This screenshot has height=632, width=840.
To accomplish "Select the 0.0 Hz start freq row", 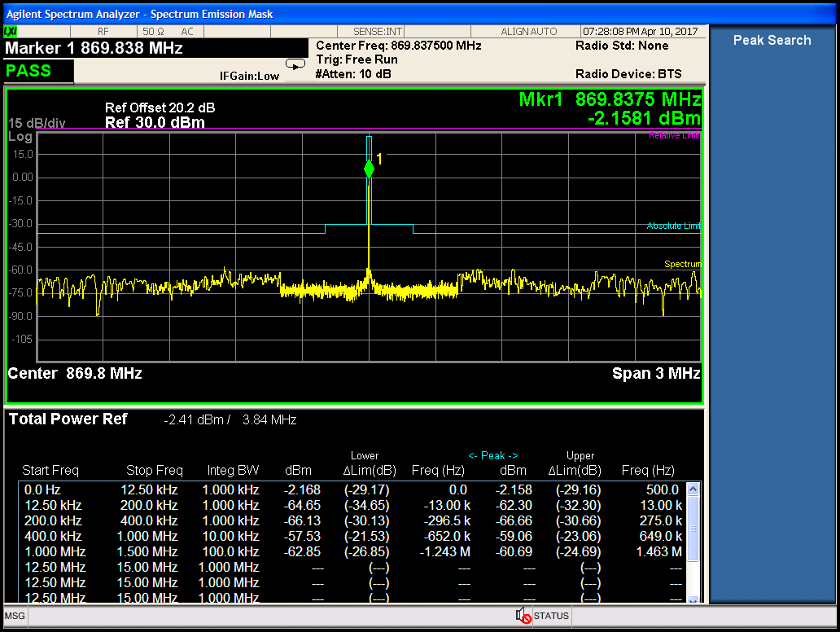I will pyautogui.click(x=41, y=489).
